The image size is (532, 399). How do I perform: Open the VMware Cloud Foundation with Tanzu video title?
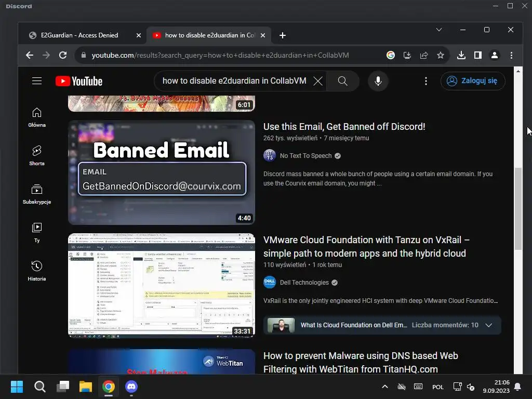tap(366, 247)
